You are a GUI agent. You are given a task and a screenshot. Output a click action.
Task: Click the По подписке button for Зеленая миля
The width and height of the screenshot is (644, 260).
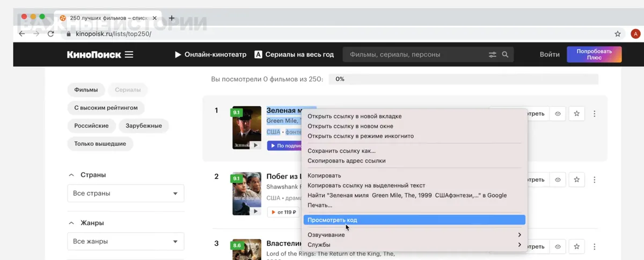point(285,145)
